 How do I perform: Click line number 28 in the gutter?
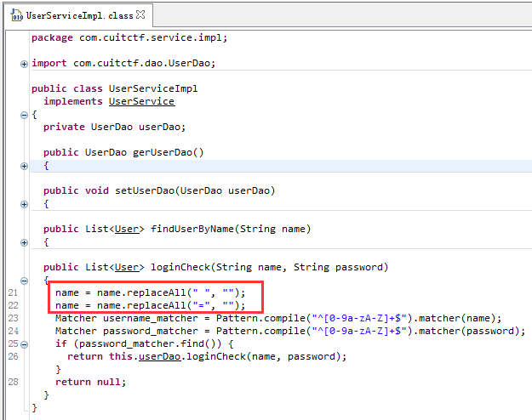click(x=12, y=383)
